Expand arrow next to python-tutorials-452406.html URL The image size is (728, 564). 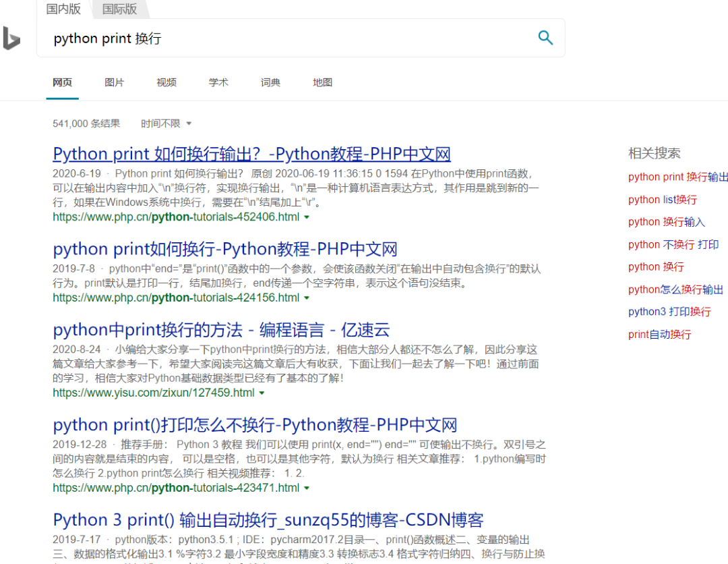[307, 217]
